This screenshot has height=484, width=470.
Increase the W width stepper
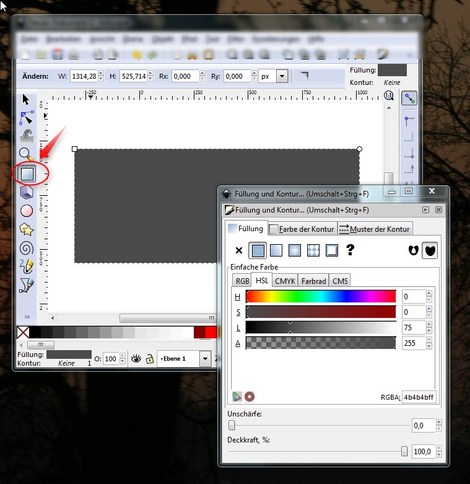[x=101, y=73]
